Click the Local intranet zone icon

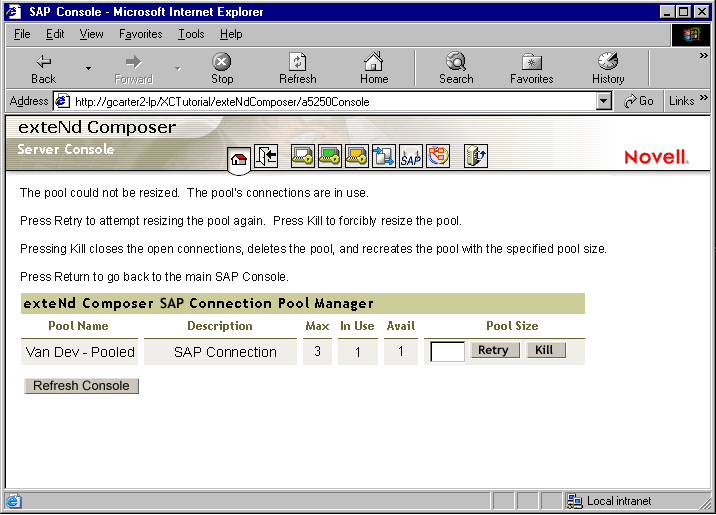[x=574, y=501]
